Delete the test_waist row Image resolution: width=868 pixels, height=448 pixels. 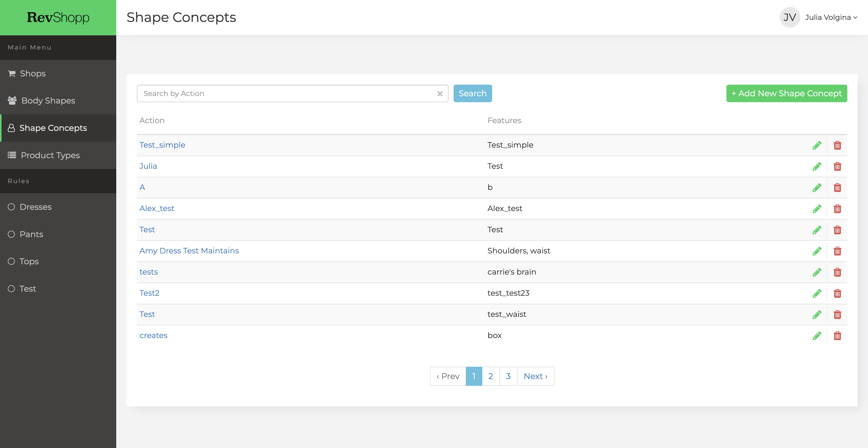pyautogui.click(x=837, y=315)
